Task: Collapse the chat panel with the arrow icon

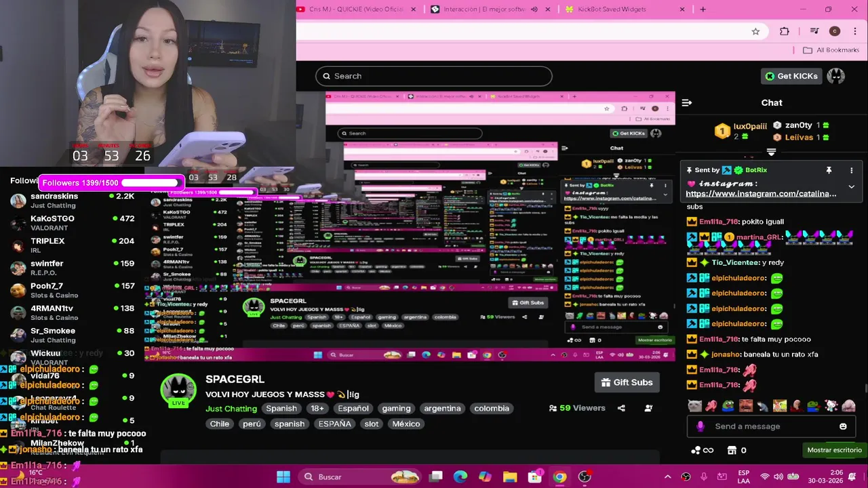Action: coord(687,102)
